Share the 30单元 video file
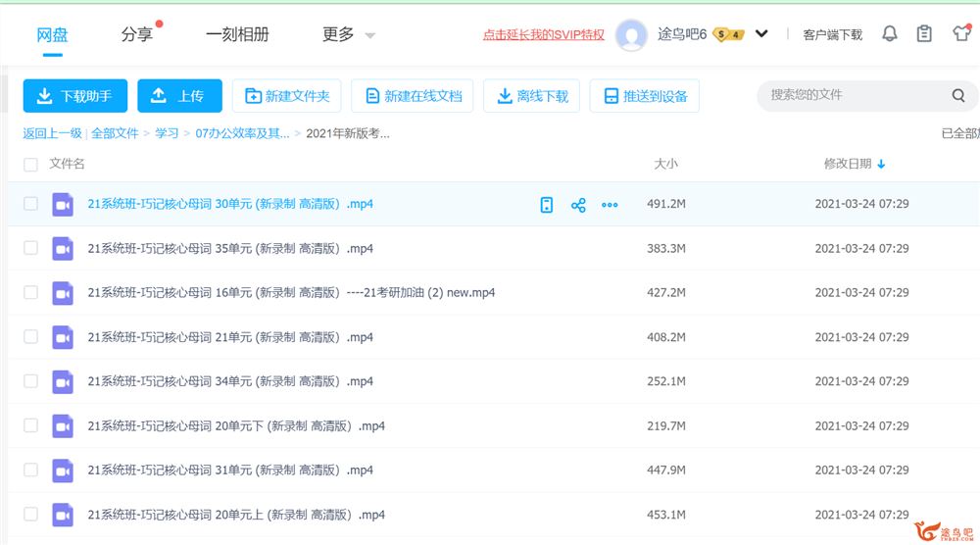The height and width of the screenshot is (545, 980). 578,205
